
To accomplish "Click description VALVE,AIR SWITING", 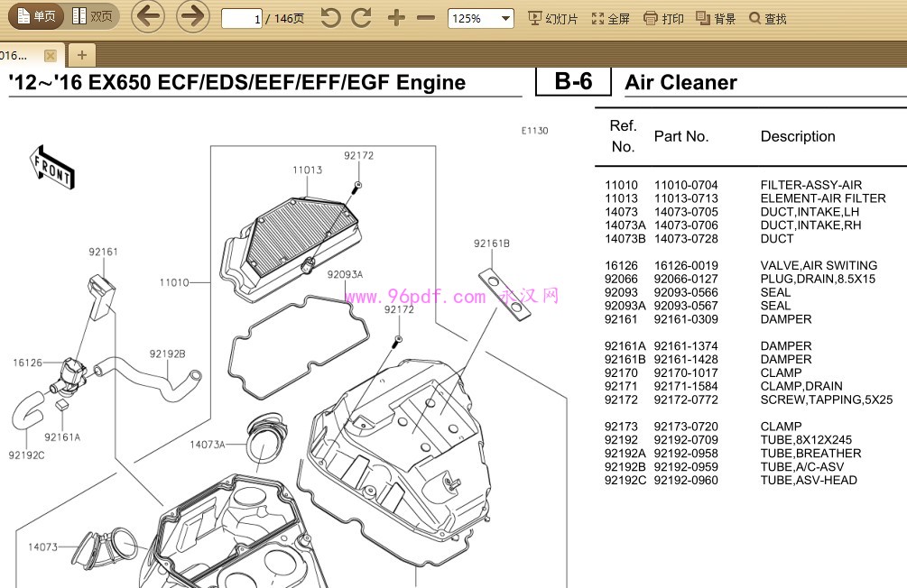I will coord(819,265).
